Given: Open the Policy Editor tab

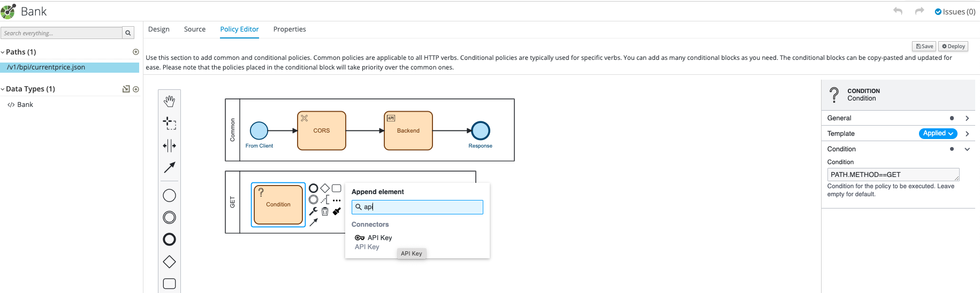Looking at the screenshot, I should pyautogui.click(x=239, y=29).
